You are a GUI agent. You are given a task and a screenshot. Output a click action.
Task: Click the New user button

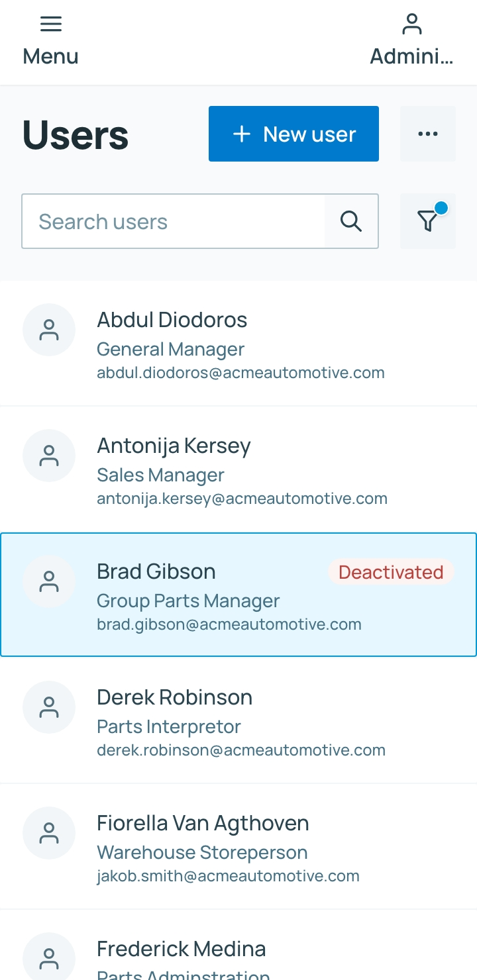click(293, 134)
